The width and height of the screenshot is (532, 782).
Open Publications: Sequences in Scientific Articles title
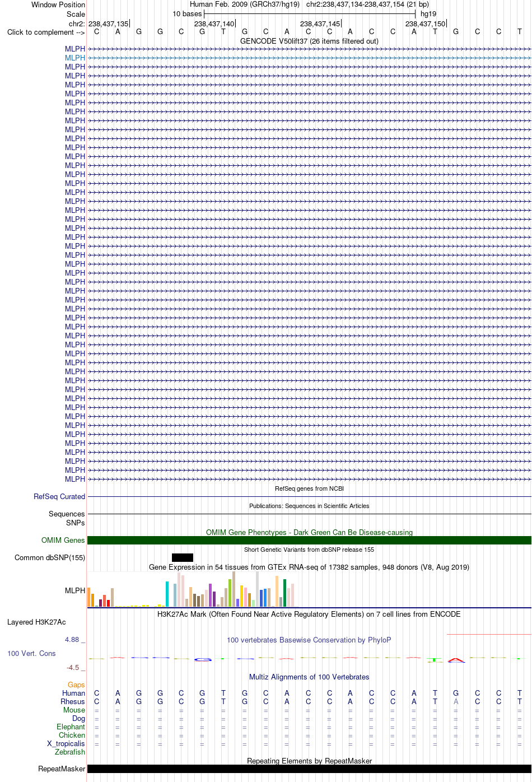[x=309, y=506]
